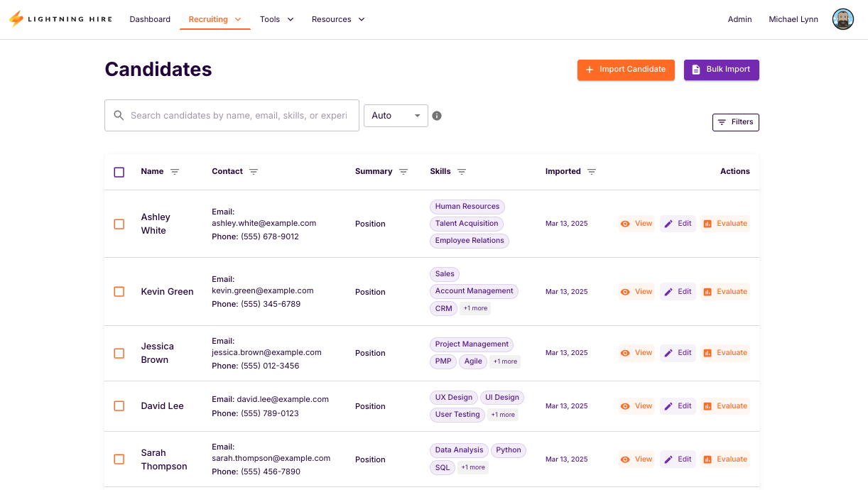Select the eye View icon for Ashley White
Viewport: 868px width, 490px height.
tap(625, 223)
